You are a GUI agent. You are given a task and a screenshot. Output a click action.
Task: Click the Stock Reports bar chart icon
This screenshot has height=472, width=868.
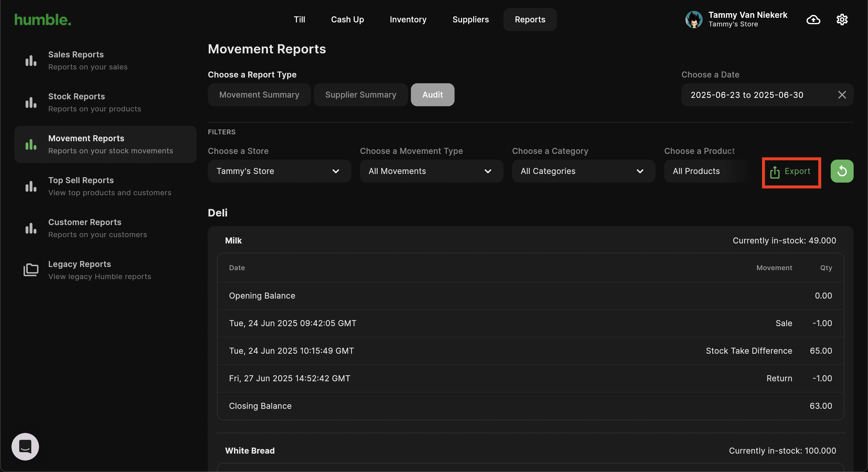click(x=31, y=102)
